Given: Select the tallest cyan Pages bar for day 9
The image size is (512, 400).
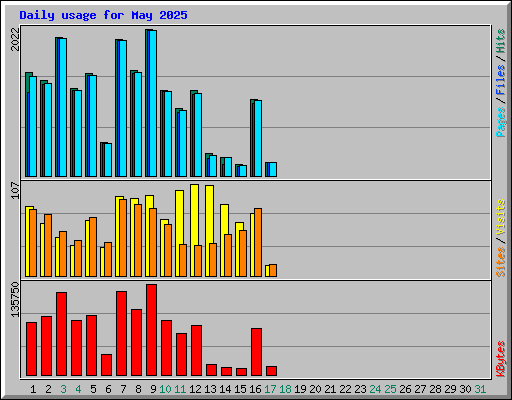Looking at the screenshot, I should pyautogui.click(x=153, y=103).
